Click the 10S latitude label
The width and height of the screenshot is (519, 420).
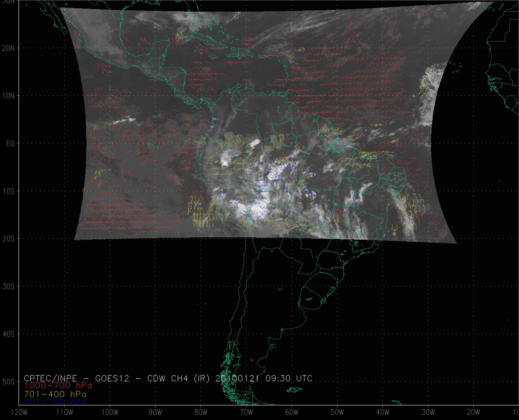click(9, 191)
